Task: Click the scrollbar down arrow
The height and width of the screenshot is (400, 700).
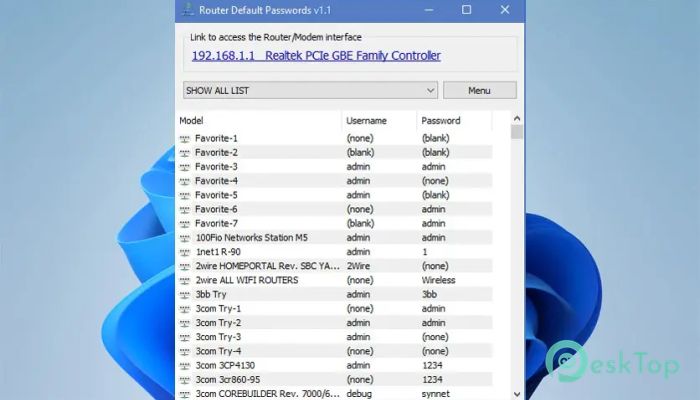Action: pos(517,394)
